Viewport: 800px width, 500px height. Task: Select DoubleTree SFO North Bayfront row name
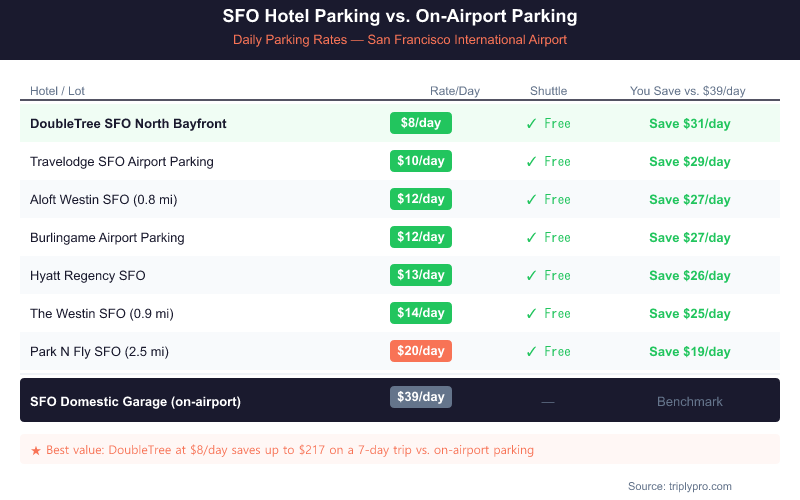[x=128, y=124]
